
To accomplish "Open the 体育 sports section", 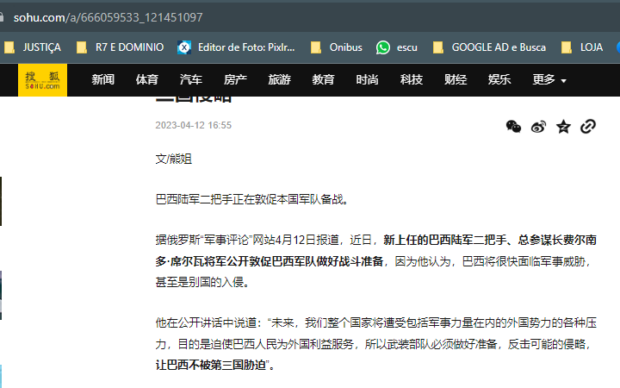I will [x=147, y=80].
